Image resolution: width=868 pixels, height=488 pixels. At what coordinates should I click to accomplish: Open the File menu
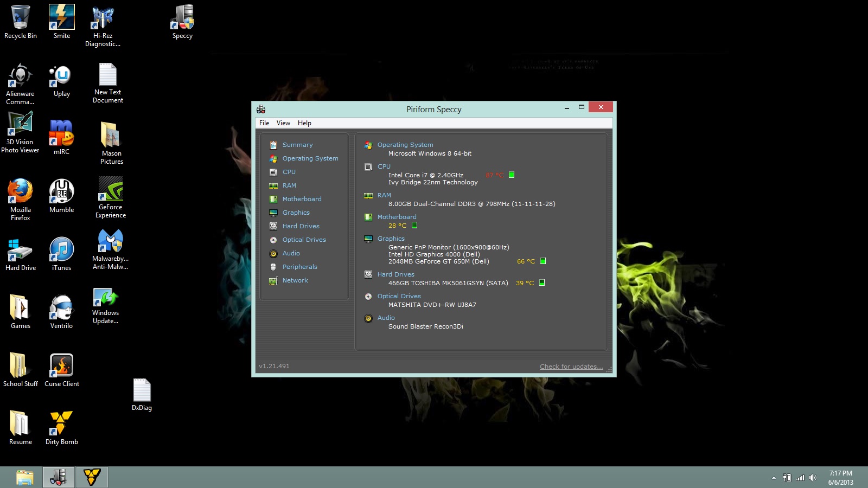pos(264,123)
